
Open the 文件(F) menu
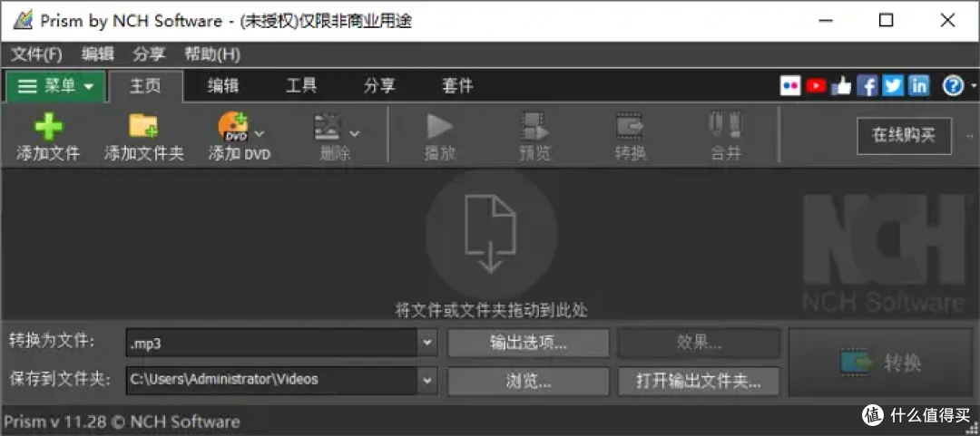tap(37, 54)
